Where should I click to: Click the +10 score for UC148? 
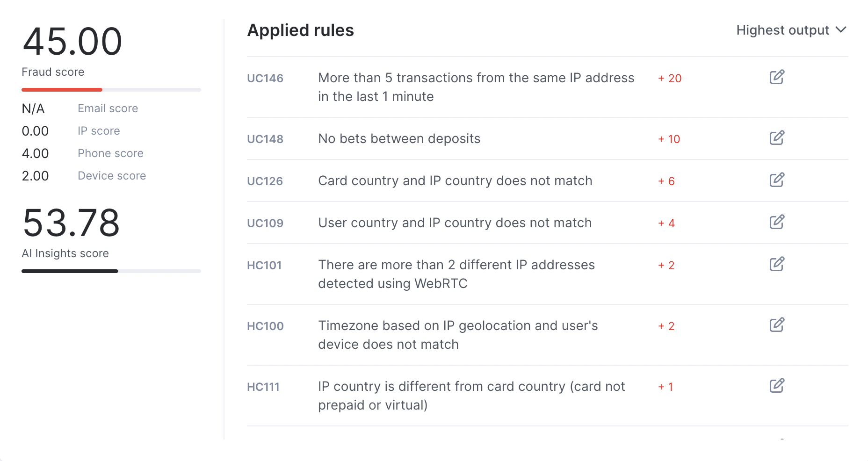[669, 139]
